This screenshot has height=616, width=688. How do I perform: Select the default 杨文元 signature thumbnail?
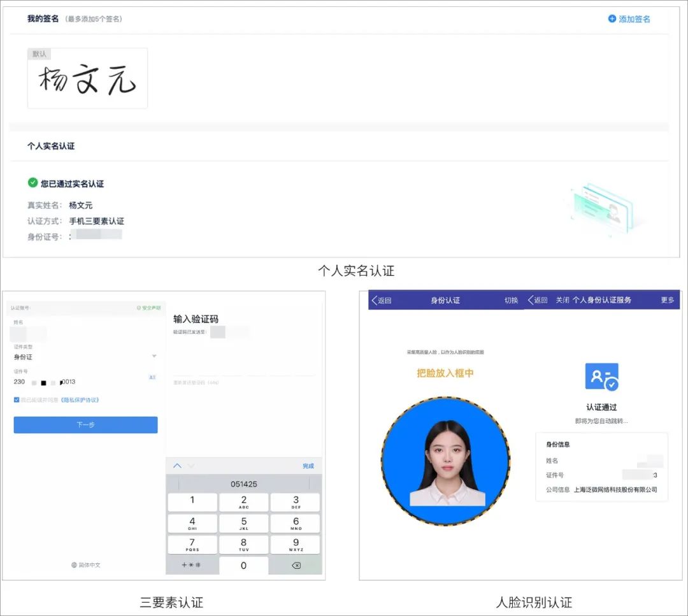(87, 78)
